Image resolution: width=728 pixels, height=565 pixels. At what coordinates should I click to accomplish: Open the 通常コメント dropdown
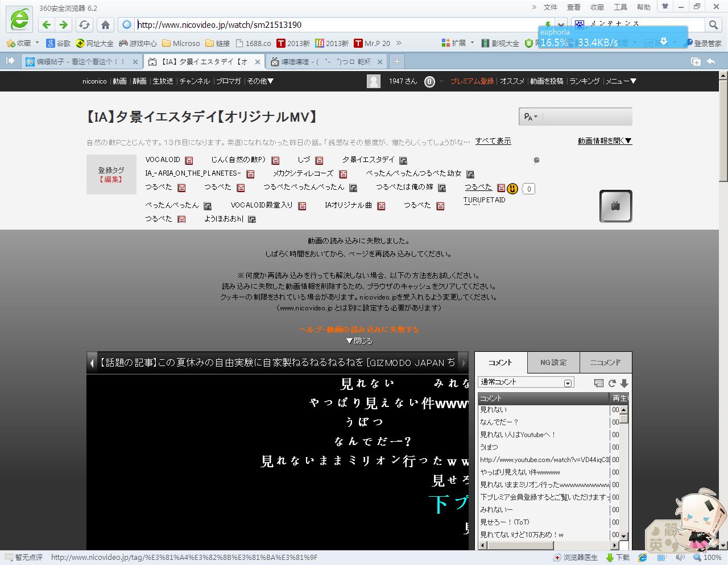pos(526,383)
